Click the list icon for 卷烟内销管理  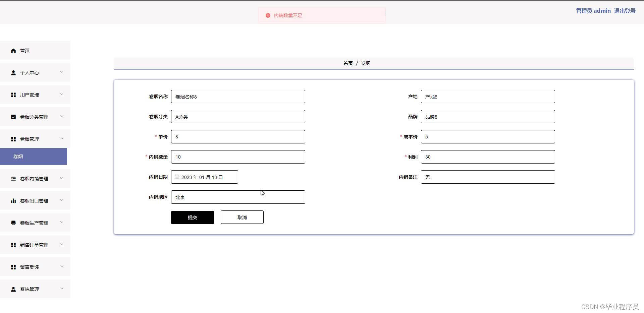[13, 179]
